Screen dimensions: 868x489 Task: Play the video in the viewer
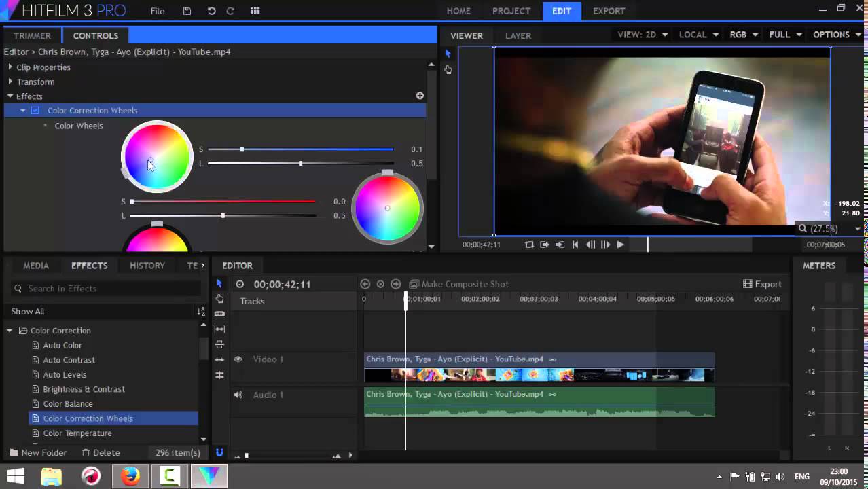(x=620, y=244)
